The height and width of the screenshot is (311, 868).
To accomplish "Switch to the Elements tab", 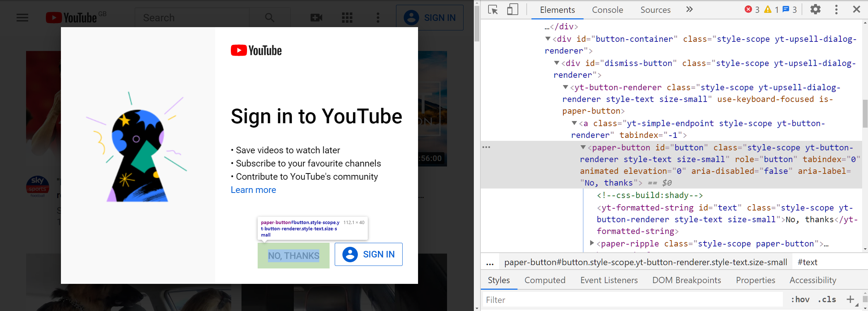I will (557, 10).
